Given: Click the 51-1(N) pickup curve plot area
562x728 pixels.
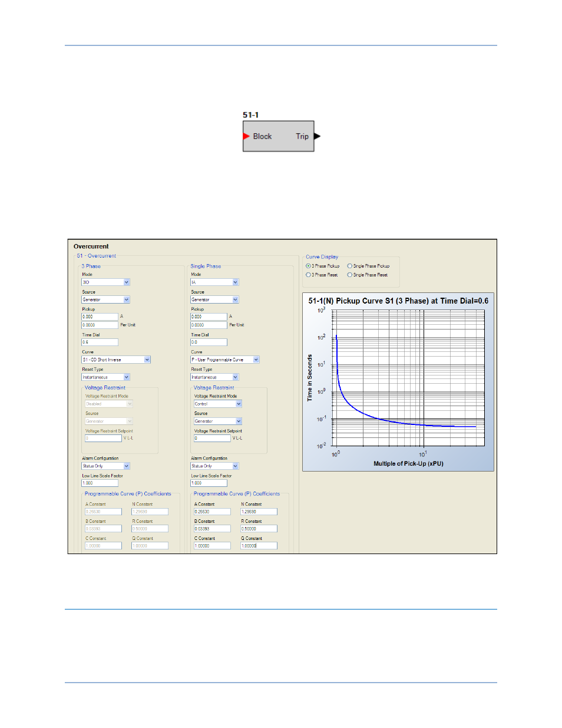Looking at the screenshot, I should point(409,378).
